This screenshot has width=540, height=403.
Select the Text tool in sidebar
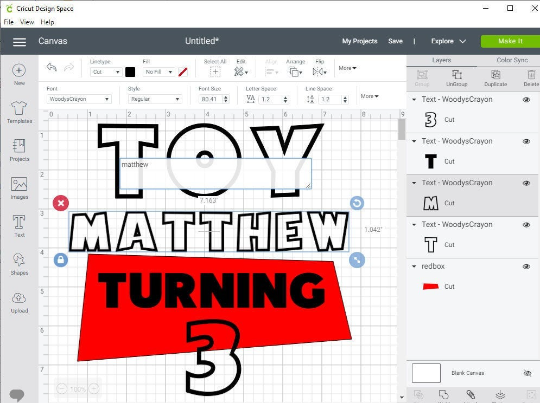[x=19, y=222]
